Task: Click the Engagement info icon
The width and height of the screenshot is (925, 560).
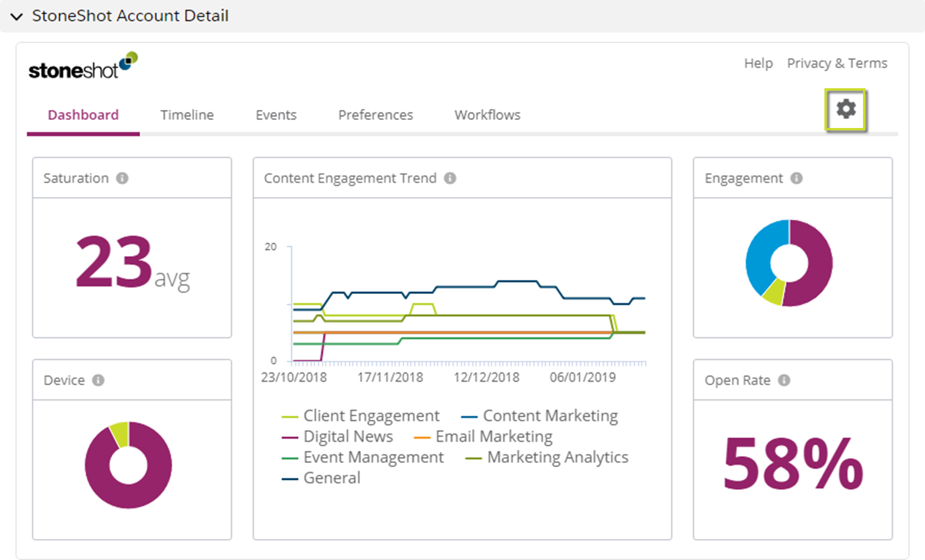Action: pyautogui.click(x=796, y=178)
